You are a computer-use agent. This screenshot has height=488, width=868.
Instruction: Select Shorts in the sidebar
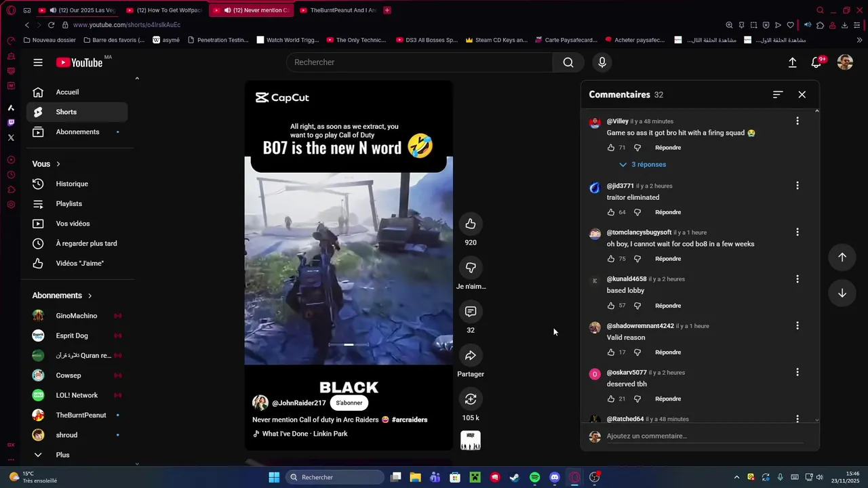click(77, 112)
